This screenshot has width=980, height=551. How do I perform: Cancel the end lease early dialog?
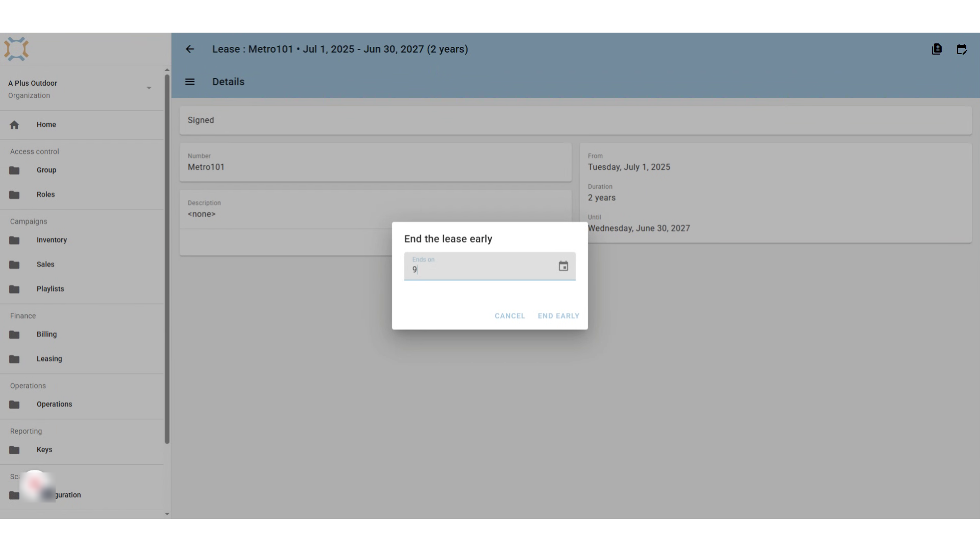[x=509, y=316]
